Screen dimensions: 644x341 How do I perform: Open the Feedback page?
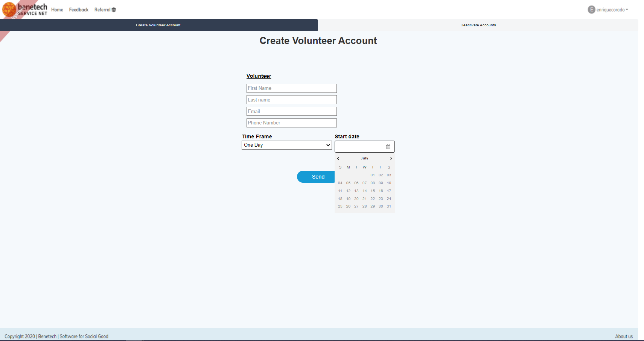tap(79, 10)
